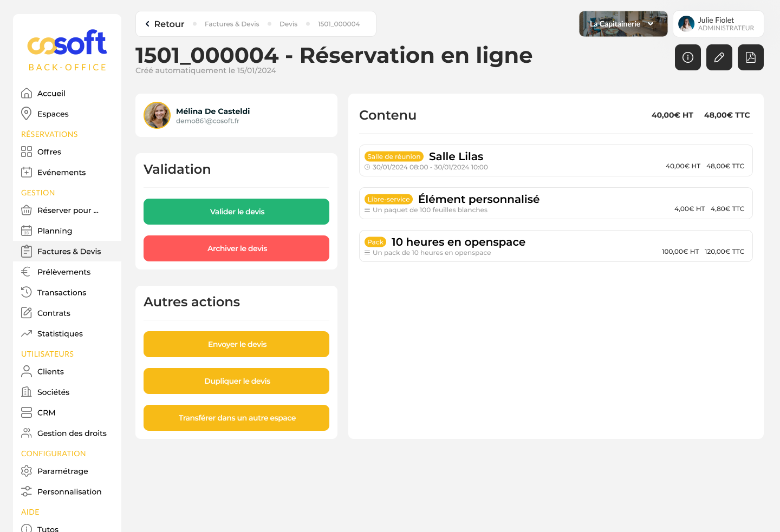Click the 48,00€ TTC total in header
The height and width of the screenshot is (532, 780).
(x=727, y=115)
